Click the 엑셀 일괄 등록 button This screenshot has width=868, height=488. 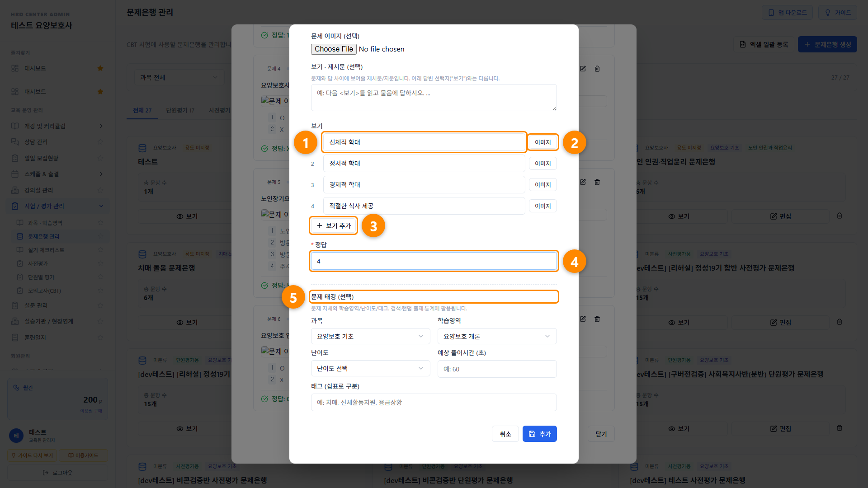764,44
